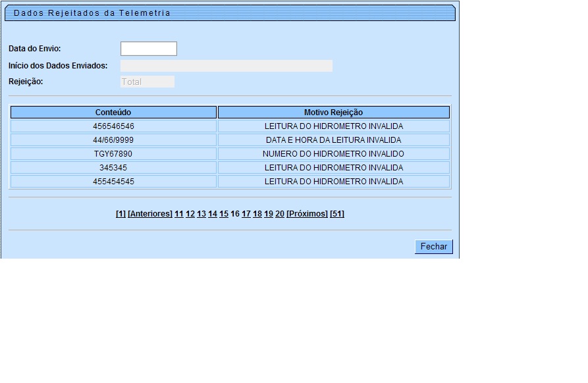Image resolution: width=588 pixels, height=383 pixels.
Task: Click the [Próximos] pagination link
Action: click(307, 214)
